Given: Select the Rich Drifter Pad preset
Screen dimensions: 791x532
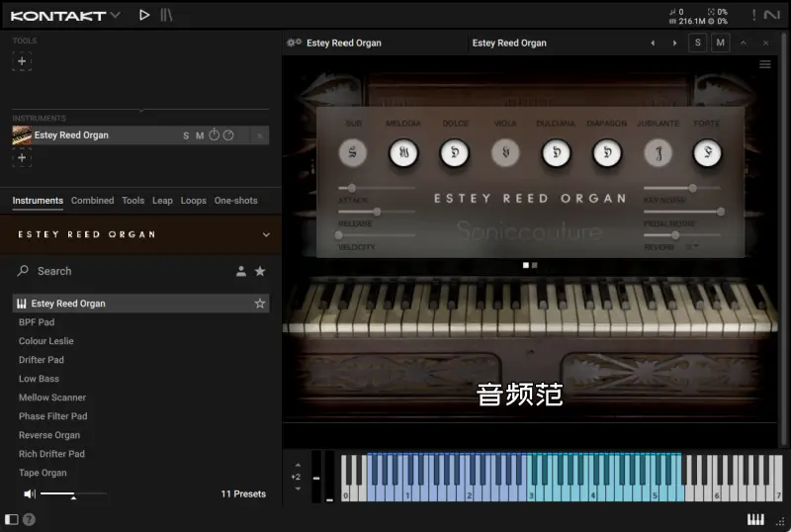Looking at the screenshot, I should point(51,454).
